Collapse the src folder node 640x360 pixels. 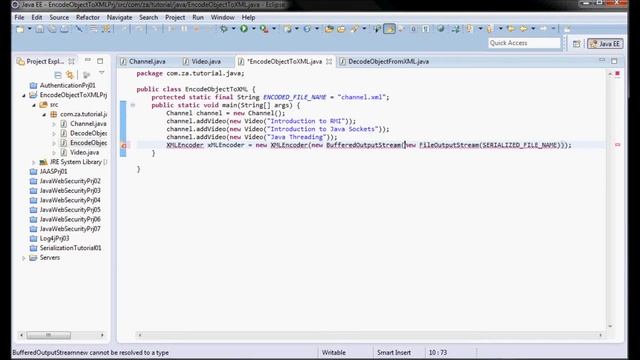[34, 105]
